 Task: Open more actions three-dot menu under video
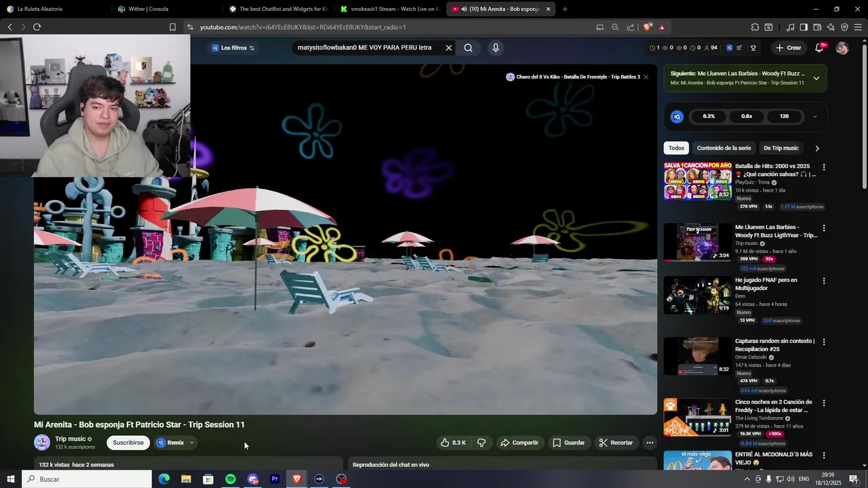(650, 443)
